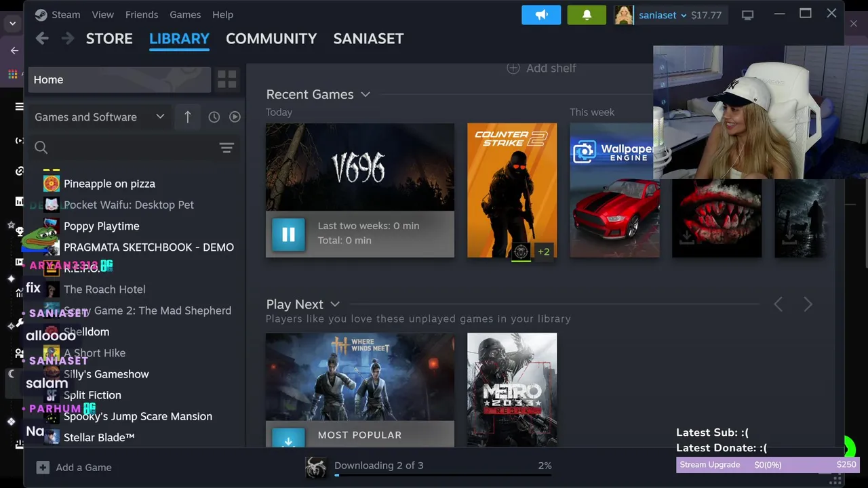Open the Wallpaper Engine cover

614,190
